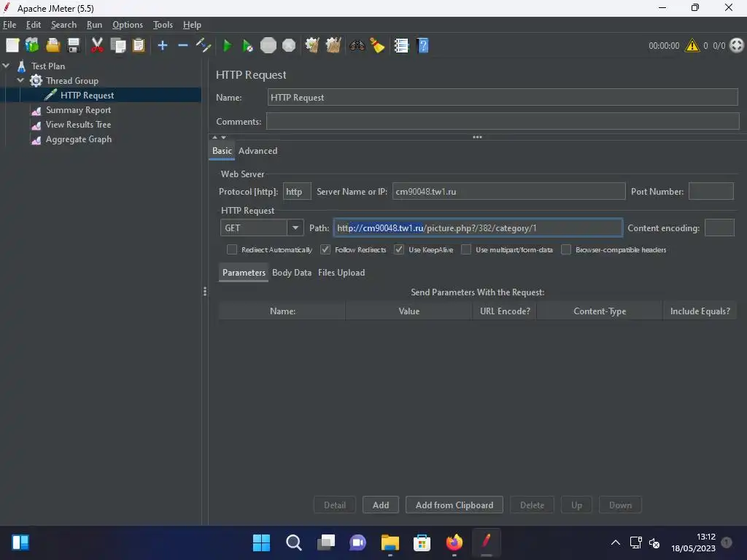The width and height of the screenshot is (747, 560).
Task: Uncheck Use KeepAlive checkbox
Action: (x=399, y=249)
